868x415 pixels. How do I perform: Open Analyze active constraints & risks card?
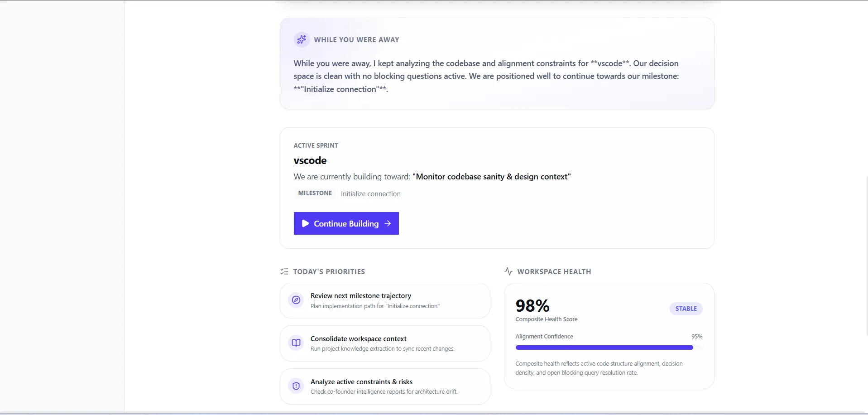click(x=385, y=386)
